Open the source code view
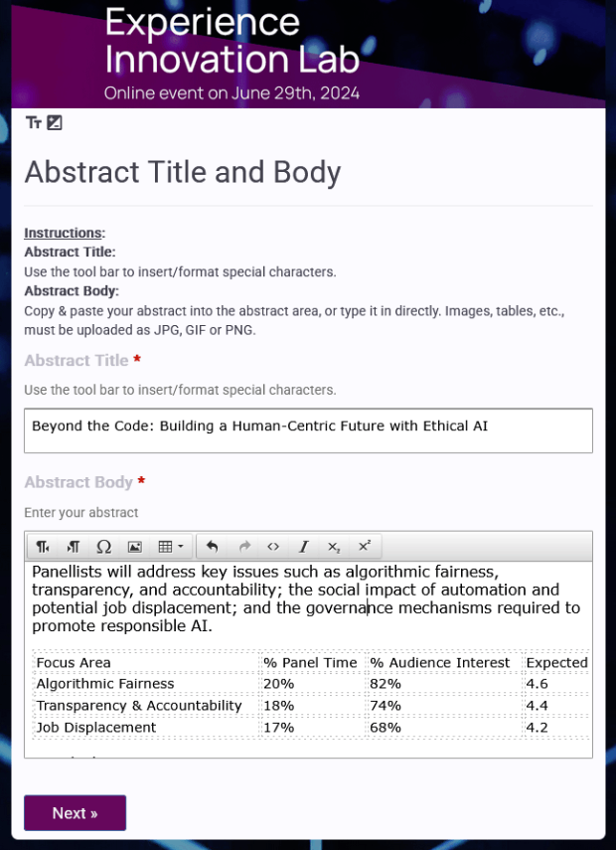This screenshot has width=616, height=850. (x=273, y=546)
